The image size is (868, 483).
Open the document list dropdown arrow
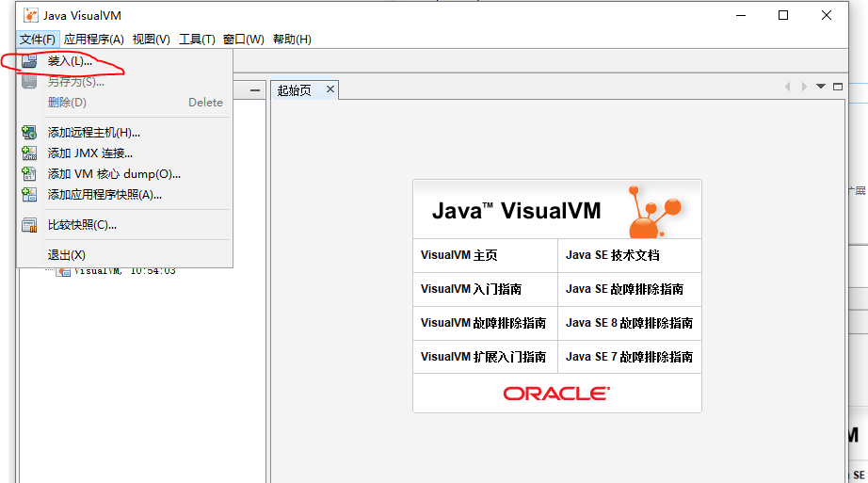821,87
